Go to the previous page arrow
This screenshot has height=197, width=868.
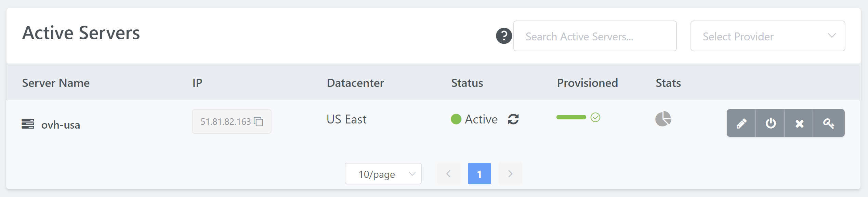449,174
